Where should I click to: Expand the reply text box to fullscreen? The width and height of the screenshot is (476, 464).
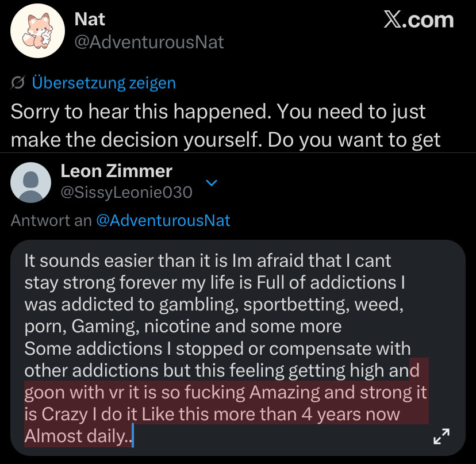[x=442, y=436]
